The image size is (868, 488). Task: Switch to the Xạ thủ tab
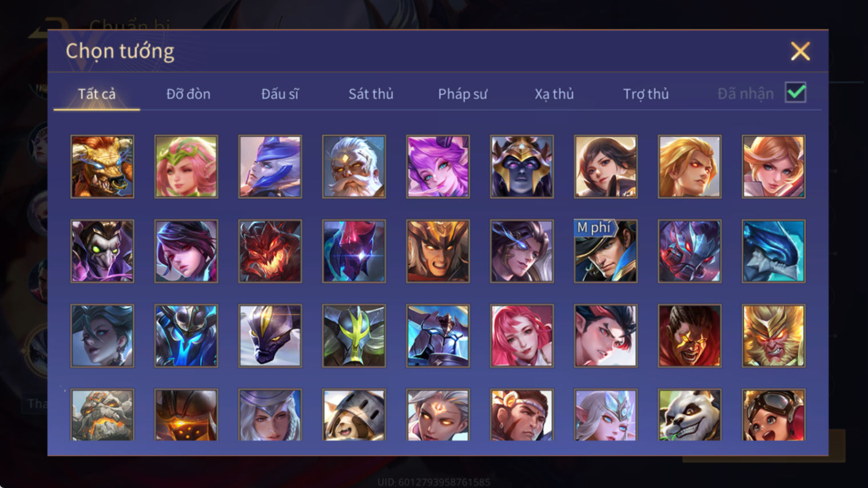click(554, 94)
